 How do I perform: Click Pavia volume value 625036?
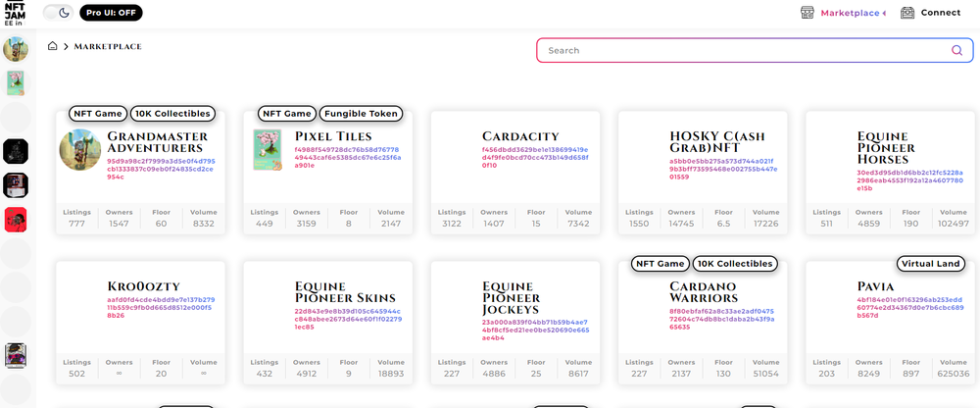coord(954,374)
